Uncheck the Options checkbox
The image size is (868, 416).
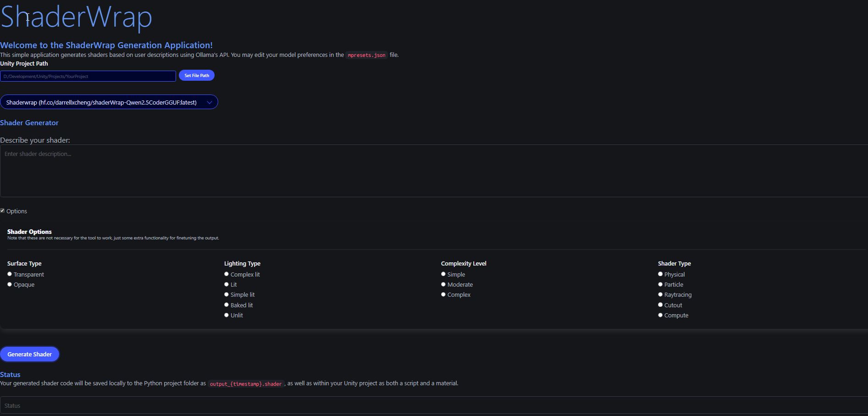2,210
